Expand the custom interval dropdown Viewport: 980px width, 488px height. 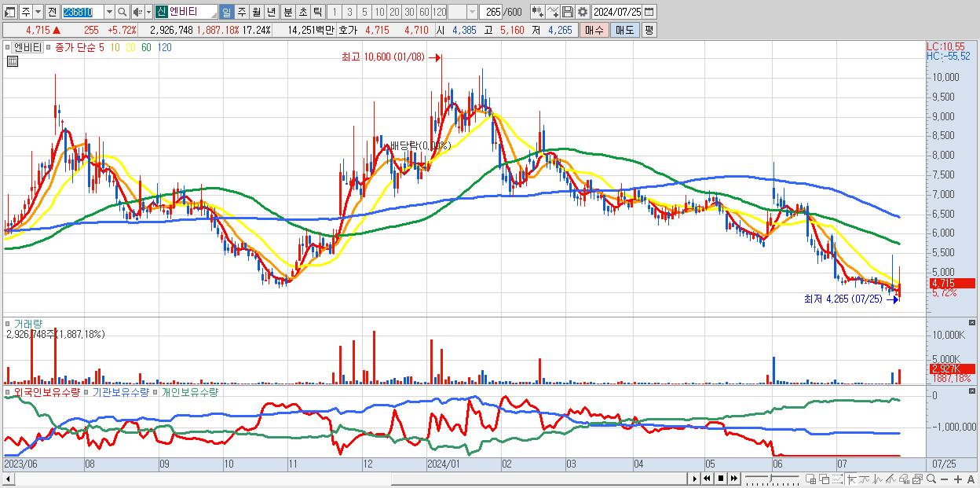(x=472, y=12)
